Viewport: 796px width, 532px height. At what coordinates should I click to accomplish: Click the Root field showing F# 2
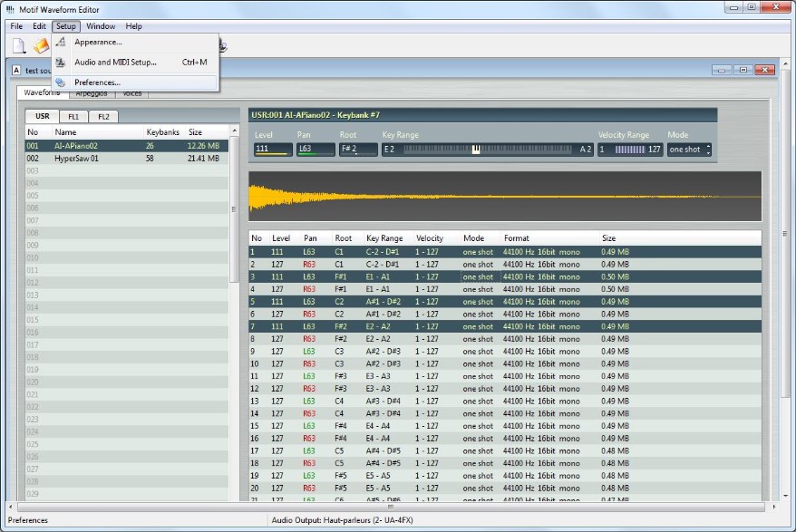click(358, 150)
